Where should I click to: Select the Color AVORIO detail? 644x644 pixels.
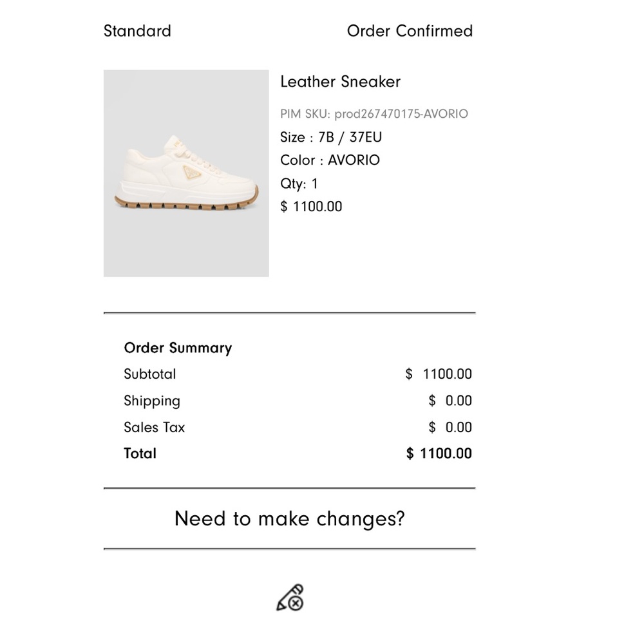(x=330, y=160)
